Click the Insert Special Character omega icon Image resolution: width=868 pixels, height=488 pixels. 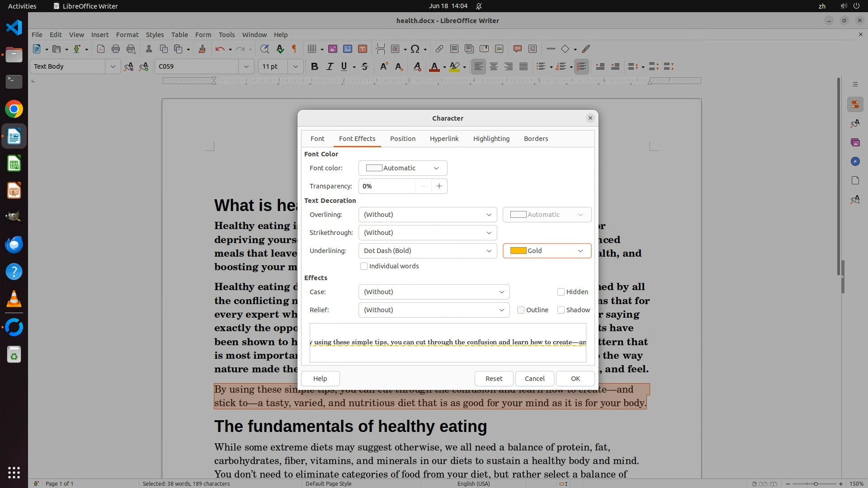415,49
